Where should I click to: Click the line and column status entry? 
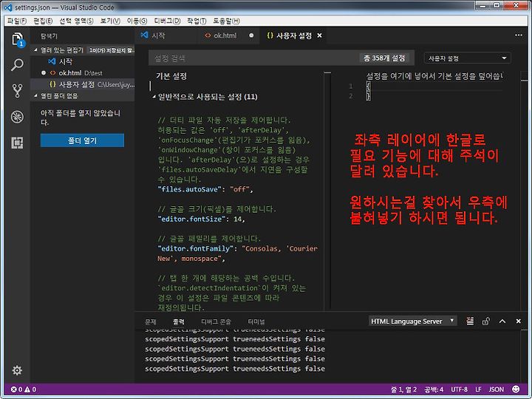(404, 389)
